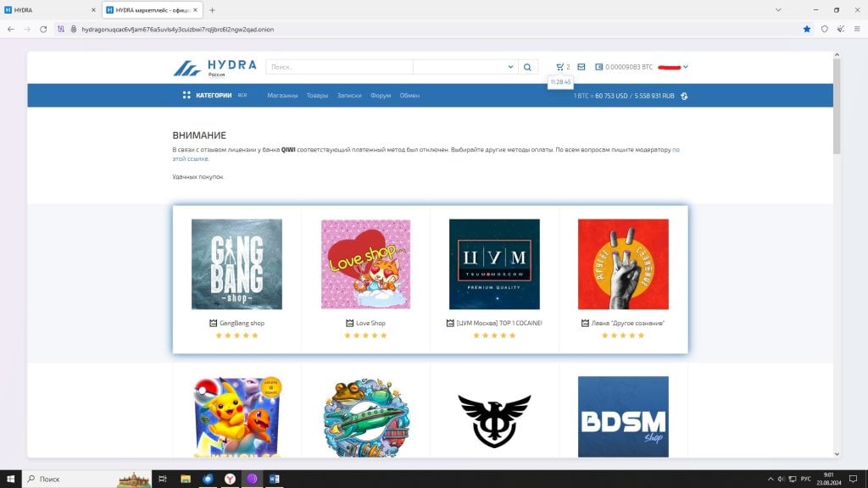The height and width of the screenshot is (488, 868).
Task: Switch to the first HYDRA tab
Action: (50, 10)
